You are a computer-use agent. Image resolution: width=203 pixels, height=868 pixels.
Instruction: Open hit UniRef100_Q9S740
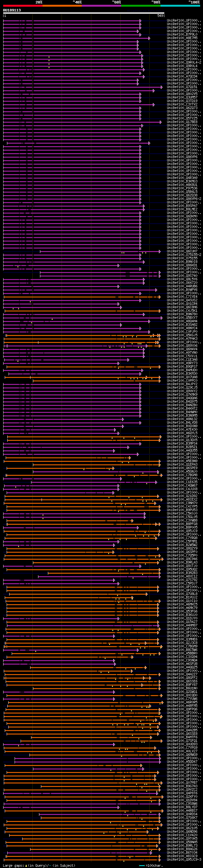click(182, 276)
